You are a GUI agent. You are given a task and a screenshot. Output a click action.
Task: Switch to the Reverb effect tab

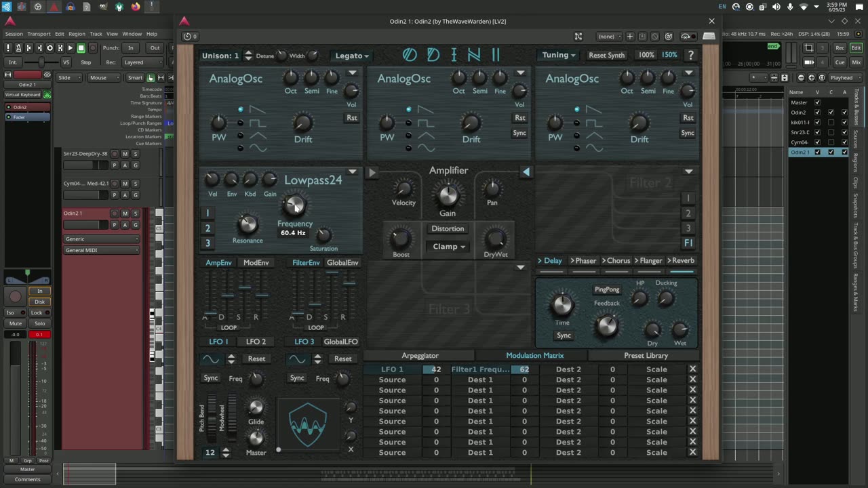681,261
